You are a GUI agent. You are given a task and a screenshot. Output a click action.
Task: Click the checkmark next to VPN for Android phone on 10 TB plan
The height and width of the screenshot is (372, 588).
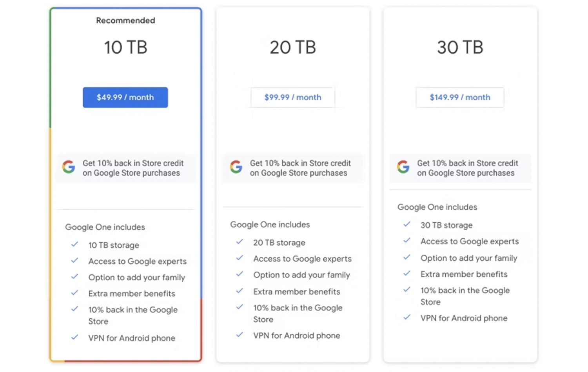(x=74, y=338)
